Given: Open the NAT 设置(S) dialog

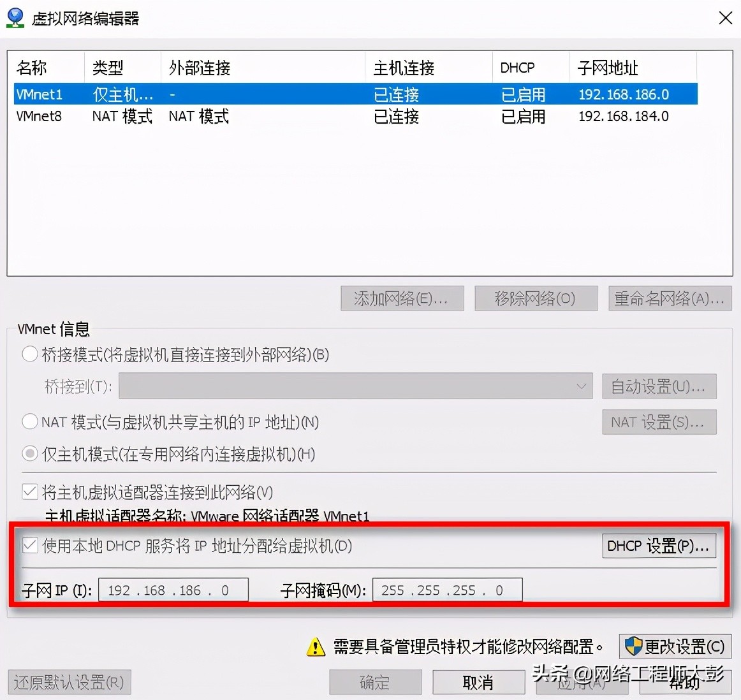Looking at the screenshot, I should [x=659, y=421].
